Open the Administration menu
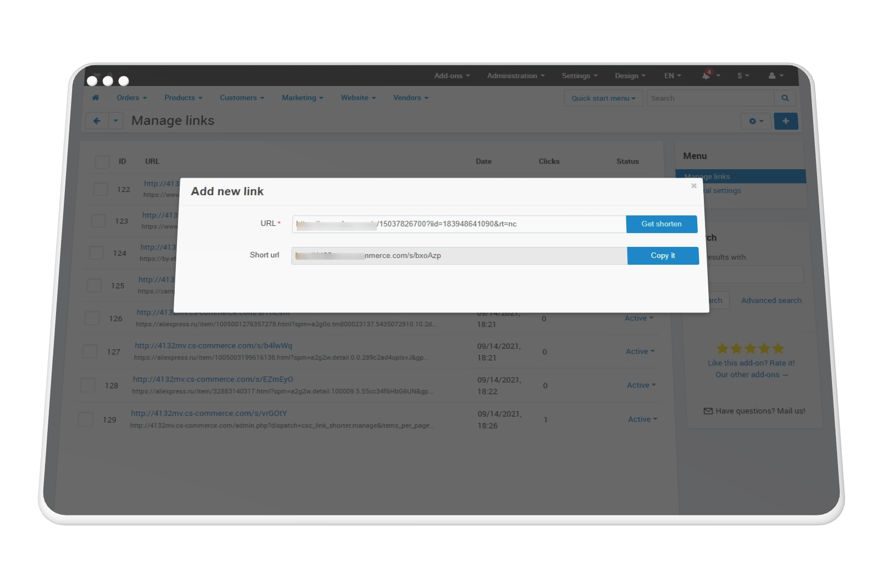883x588 pixels. pyautogui.click(x=516, y=75)
